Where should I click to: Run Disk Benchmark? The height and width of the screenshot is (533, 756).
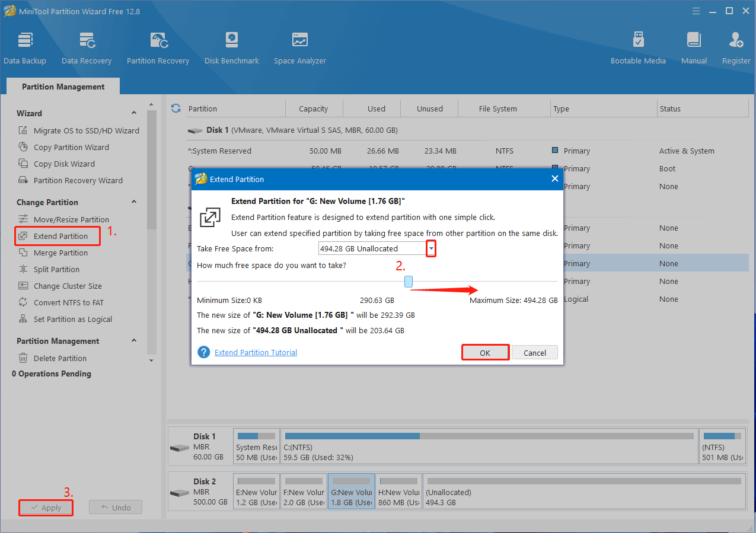(x=232, y=48)
